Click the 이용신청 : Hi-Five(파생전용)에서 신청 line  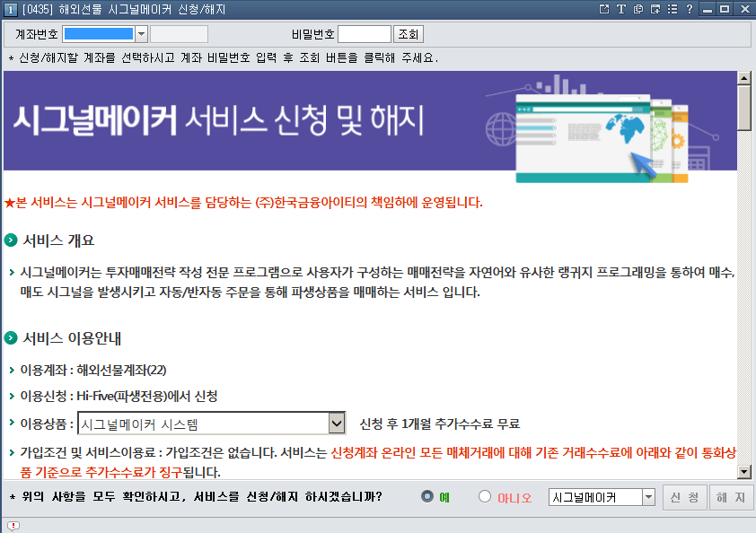[119, 396]
